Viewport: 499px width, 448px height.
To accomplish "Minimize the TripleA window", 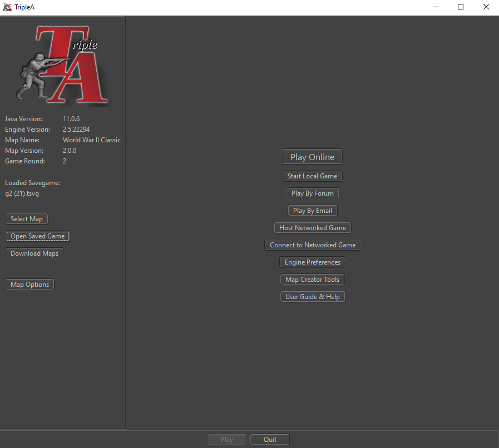I will (435, 7).
